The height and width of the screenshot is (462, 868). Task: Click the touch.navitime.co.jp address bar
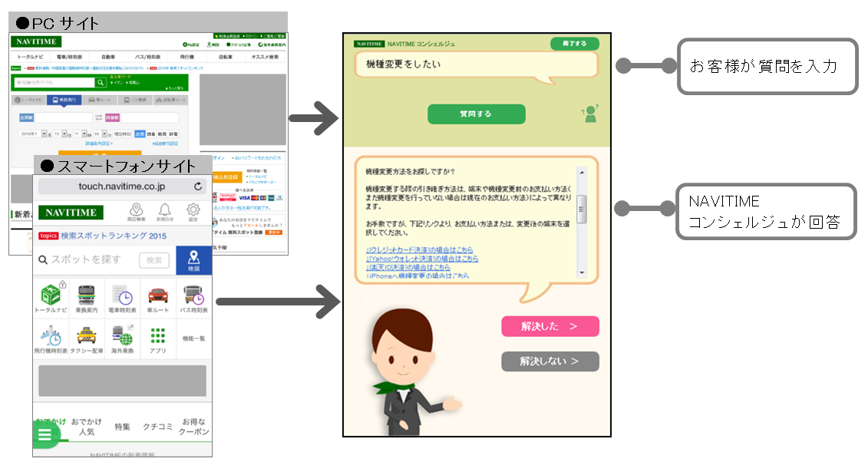pos(122,186)
